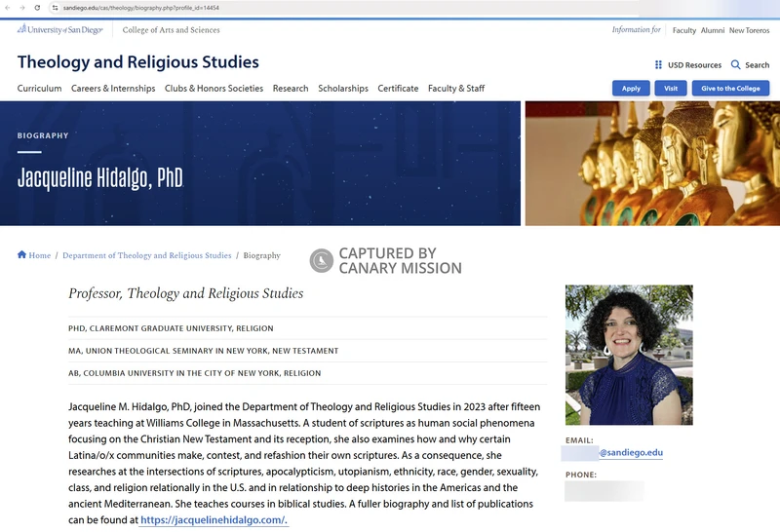Click the Search magnifier icon
Viewport: 780px width, 532px height.
click(x=736, y=65)
